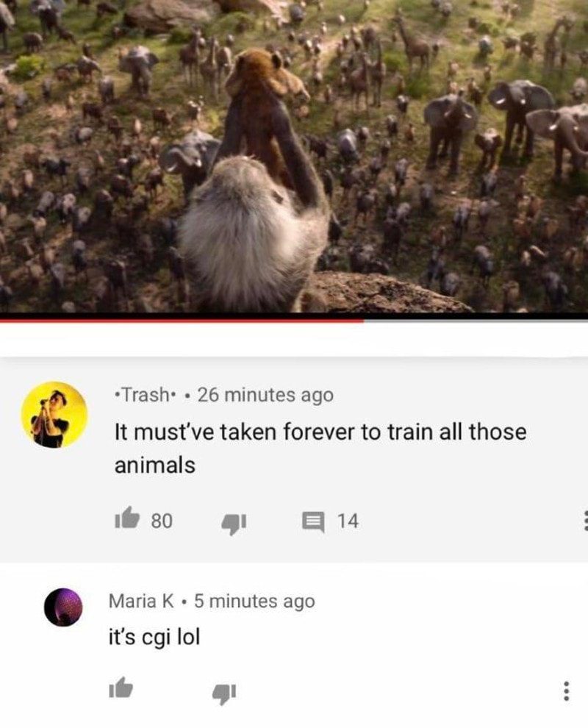
Task: Open three-dot menu on Maria K's reply
Action: tap(565, 691)
